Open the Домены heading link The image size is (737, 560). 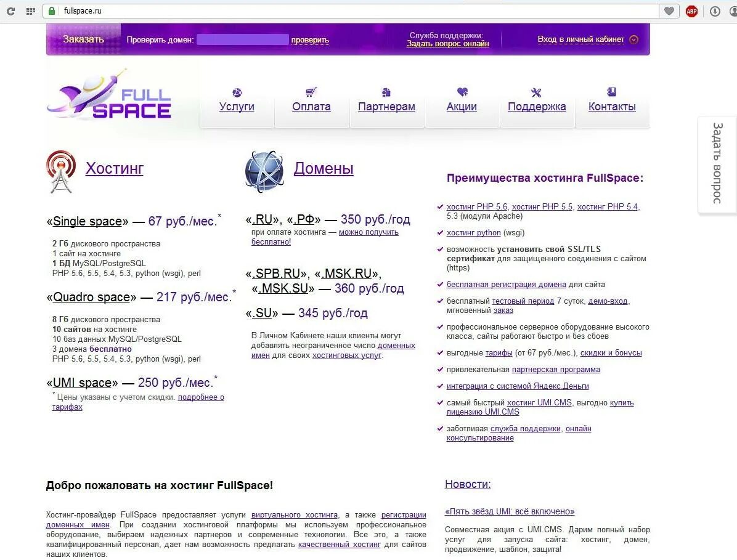324,168
